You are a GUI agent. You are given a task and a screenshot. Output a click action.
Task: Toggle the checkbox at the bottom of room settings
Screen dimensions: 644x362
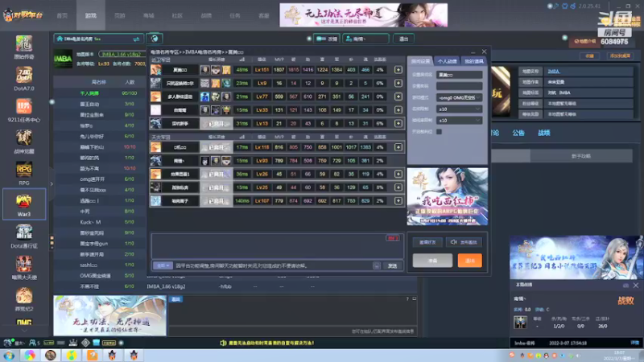(439, 132)
